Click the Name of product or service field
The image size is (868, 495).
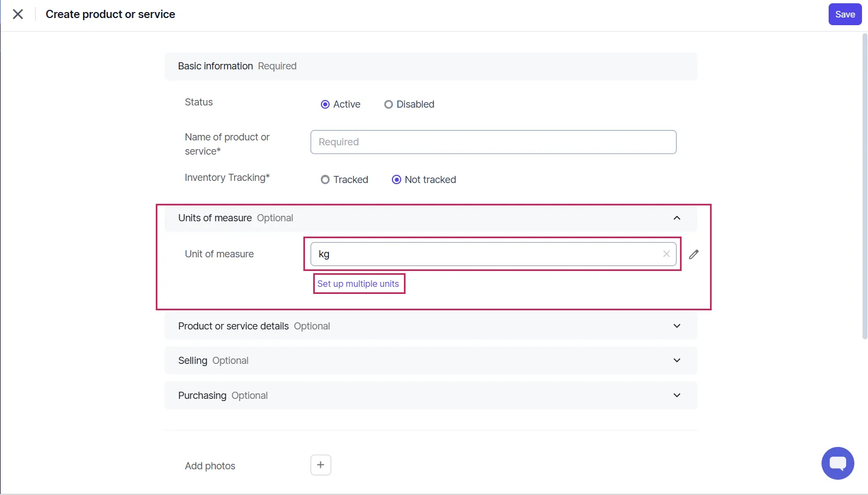(493, 142)
